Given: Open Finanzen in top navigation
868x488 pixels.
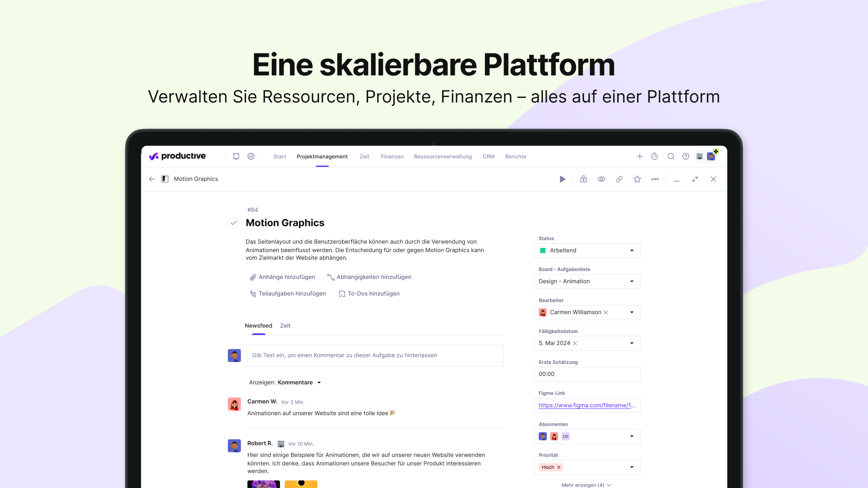Looking at the screenshot, I should [x=392, y=157].
